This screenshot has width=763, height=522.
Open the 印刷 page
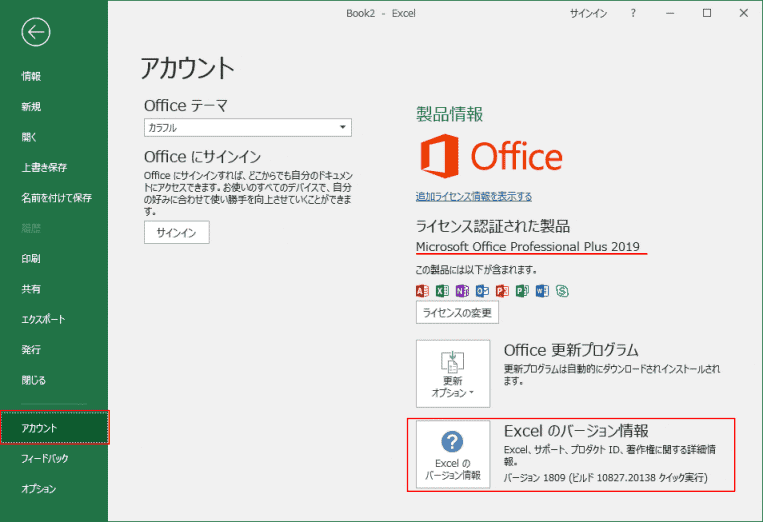[x=31, y=258]
